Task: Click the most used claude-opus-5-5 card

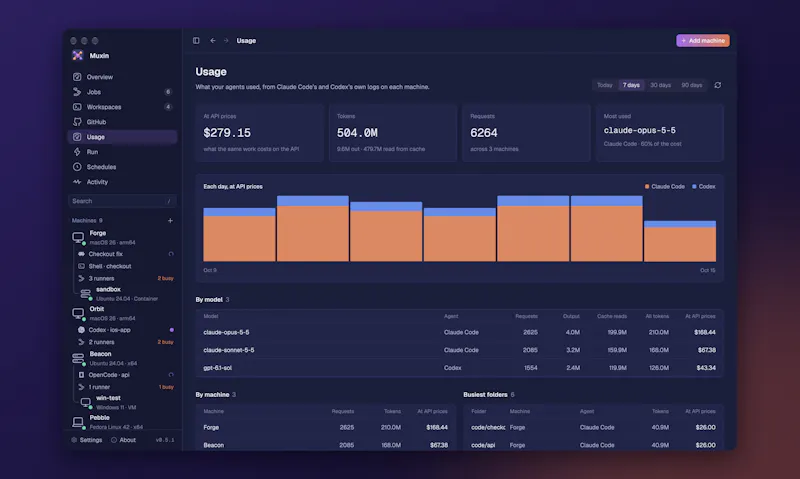Action: click(660, 133)
